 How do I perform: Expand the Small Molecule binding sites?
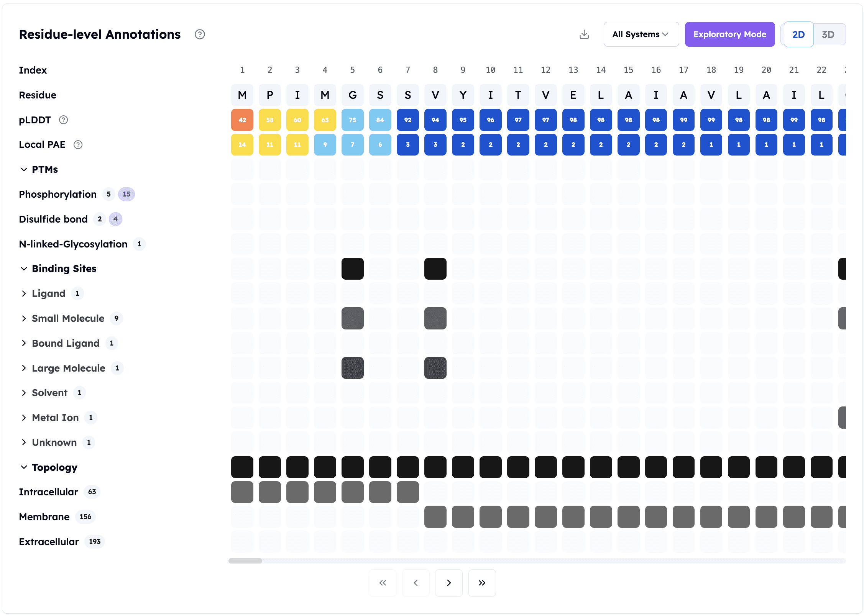coord(24,318)
